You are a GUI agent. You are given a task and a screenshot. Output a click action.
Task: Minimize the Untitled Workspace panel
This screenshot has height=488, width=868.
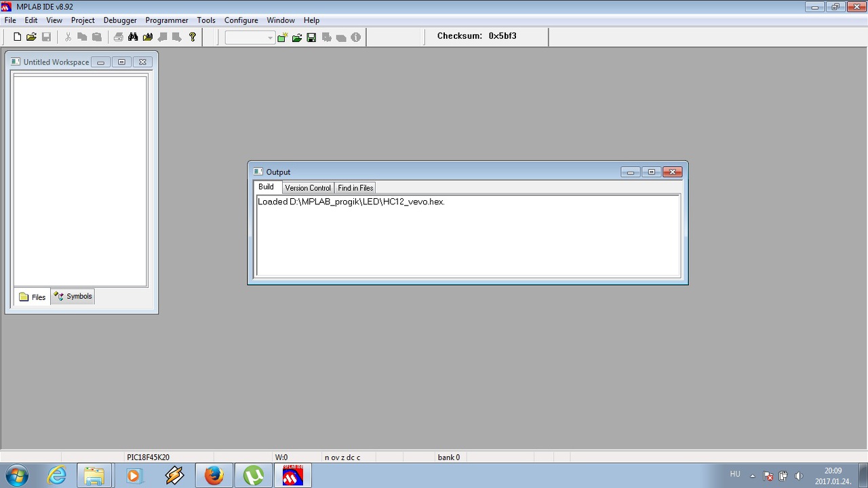click(x=100, y=62)
